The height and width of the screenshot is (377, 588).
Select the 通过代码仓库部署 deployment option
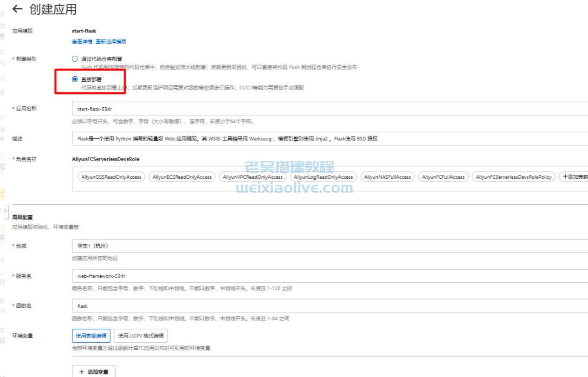(x=74, y=58)
